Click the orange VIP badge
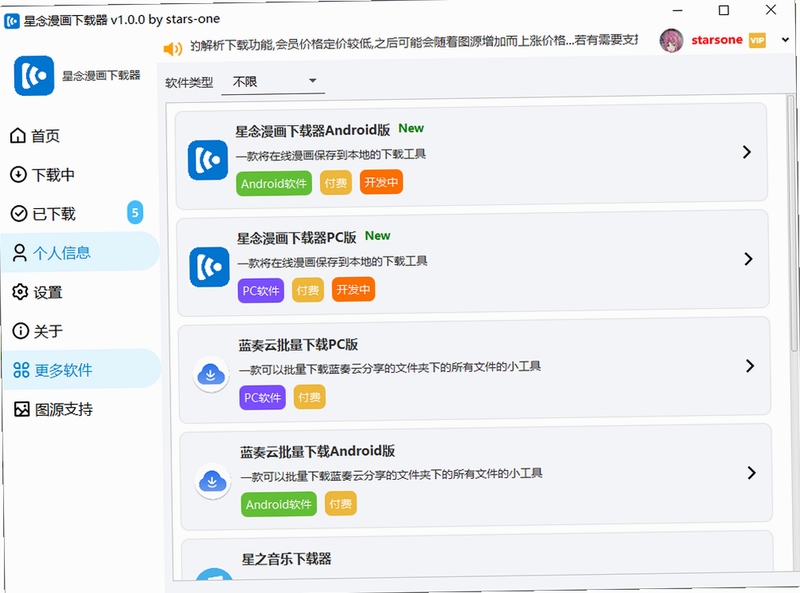Screen dimensions: 800x593 click(x=757, y=40)
